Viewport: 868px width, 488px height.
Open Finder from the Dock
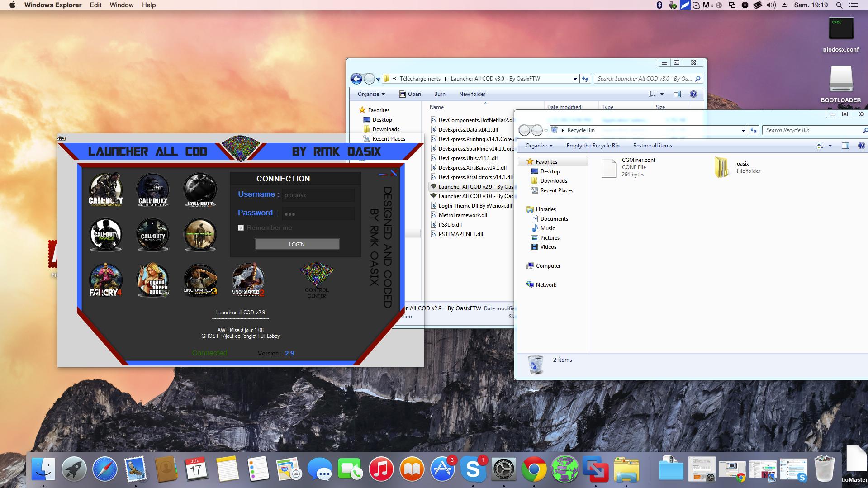click(x=43, y=469)
